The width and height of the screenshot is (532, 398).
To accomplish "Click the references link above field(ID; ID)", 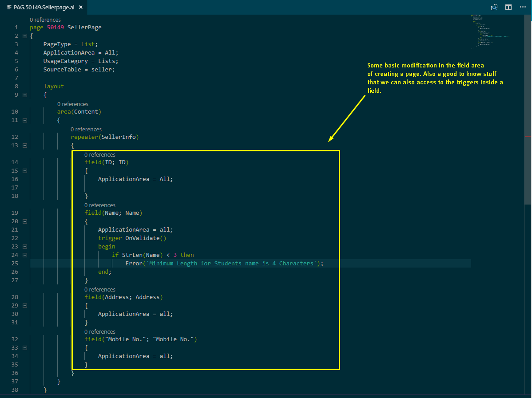I will click(100, 154).
